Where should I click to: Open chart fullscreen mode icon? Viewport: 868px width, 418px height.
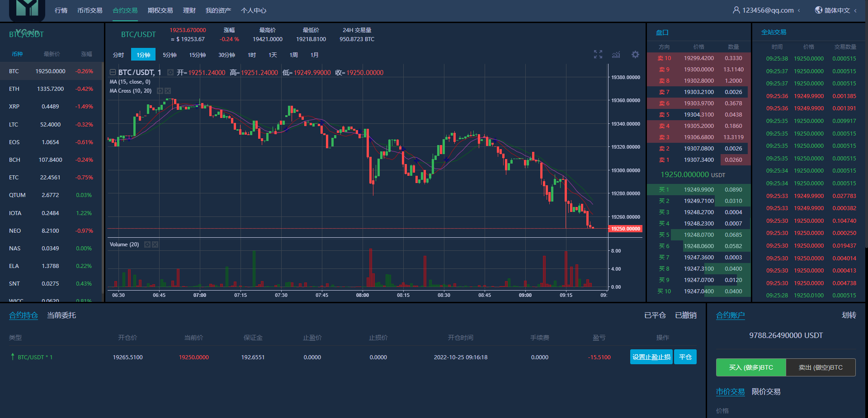tap(598, 55)
